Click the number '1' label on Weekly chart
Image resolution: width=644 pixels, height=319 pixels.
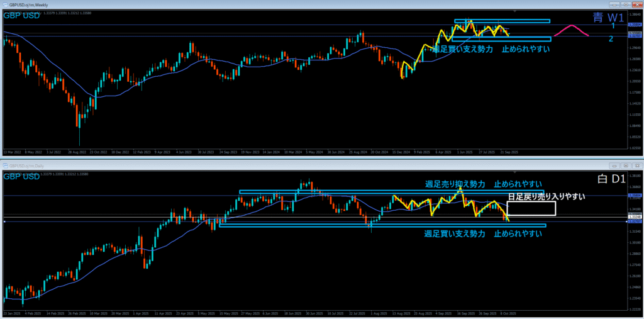click(x=613, y=26)
